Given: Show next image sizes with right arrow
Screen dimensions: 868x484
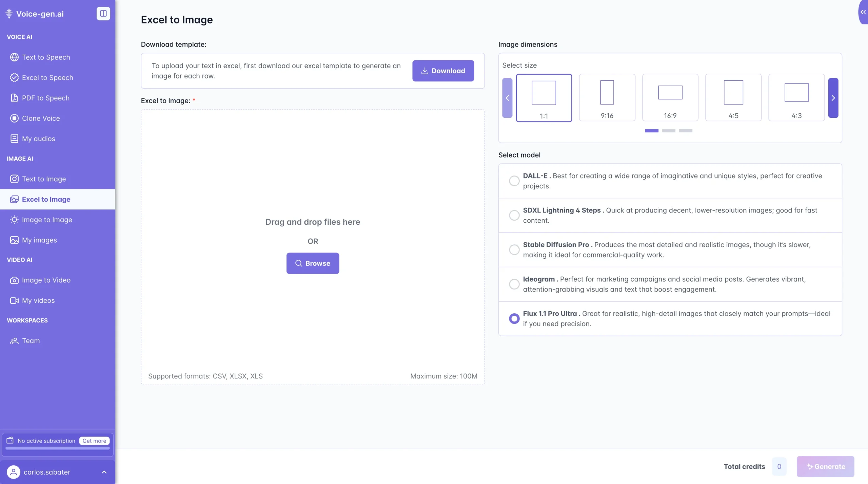Looking at the screenshot, I should click(833, 98).
